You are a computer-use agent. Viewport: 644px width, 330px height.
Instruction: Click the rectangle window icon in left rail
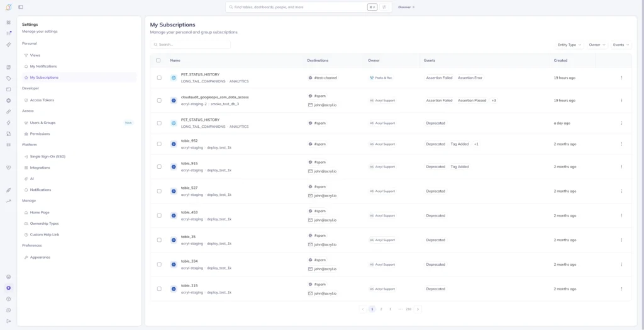point(9,89)
